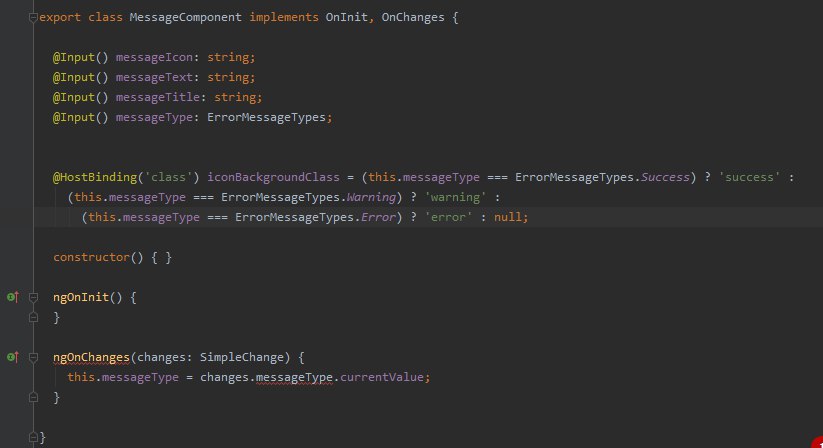Click fold end marker closing the class

(x=33, y=437)
